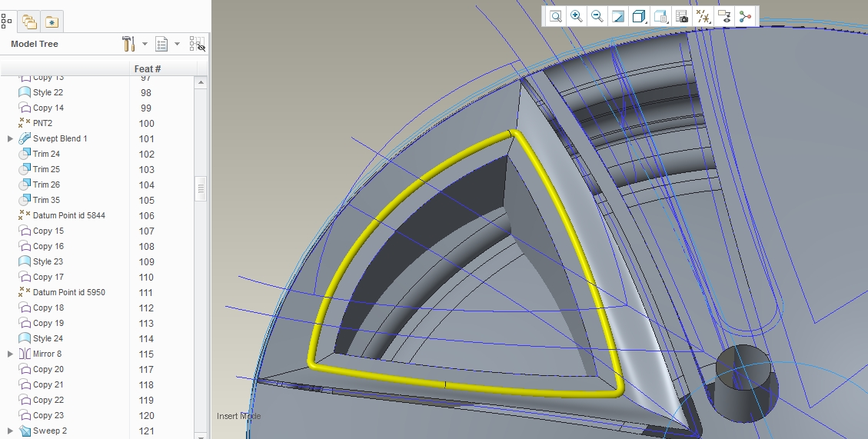Click the Zoom Out magnifier icon
Image resolution: width=868 pixels, height=439 pixels.
(x=597, y=17)
